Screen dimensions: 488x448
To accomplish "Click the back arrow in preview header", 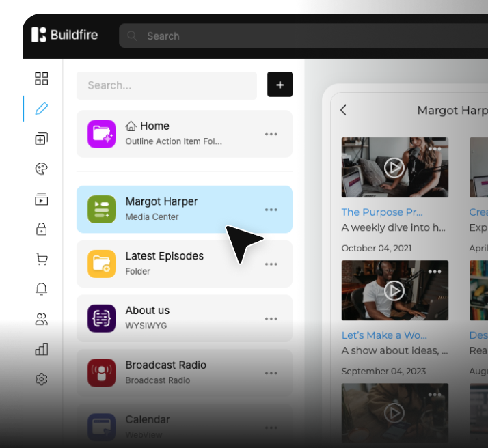I will point(343,110).
